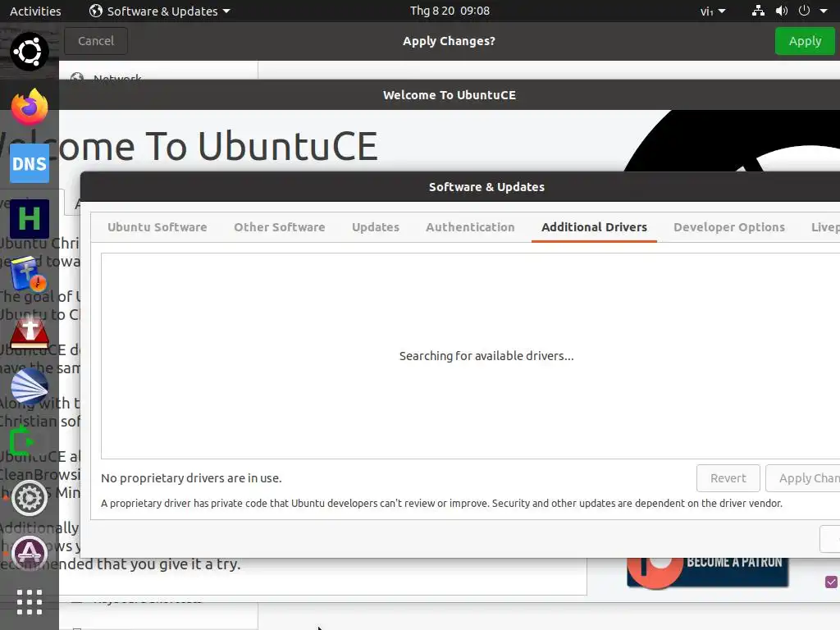This screenshot has height=630, width=840.
Task: Select the Additional Drivers tab
Action: click(x=594, y=227)
